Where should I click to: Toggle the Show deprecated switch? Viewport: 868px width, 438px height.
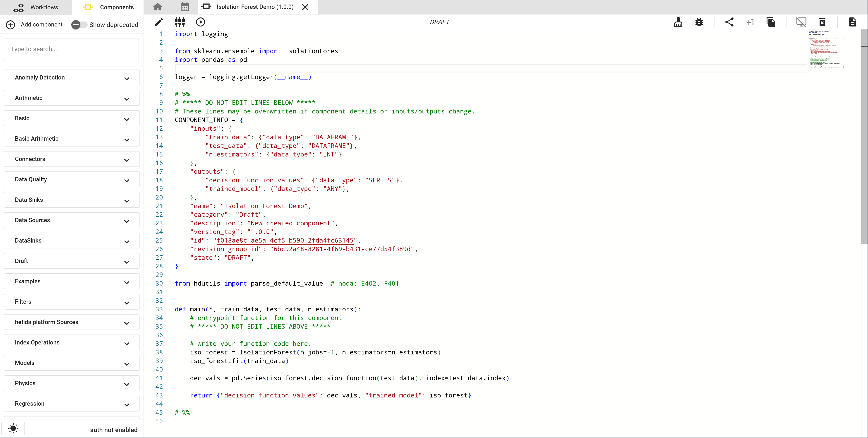(79, 25)
